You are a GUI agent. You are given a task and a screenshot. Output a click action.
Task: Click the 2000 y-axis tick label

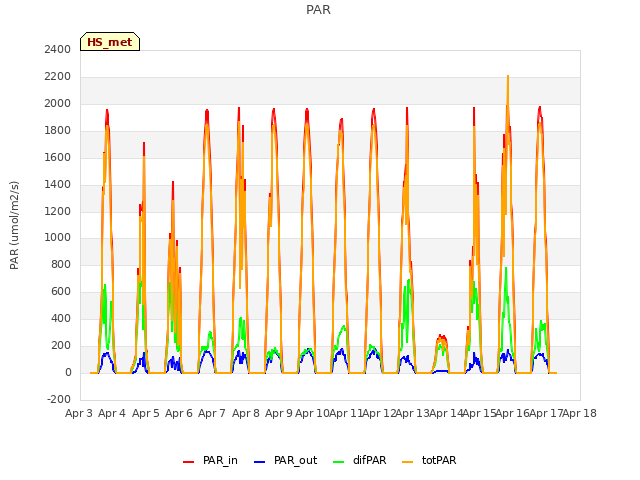point(58,103)
